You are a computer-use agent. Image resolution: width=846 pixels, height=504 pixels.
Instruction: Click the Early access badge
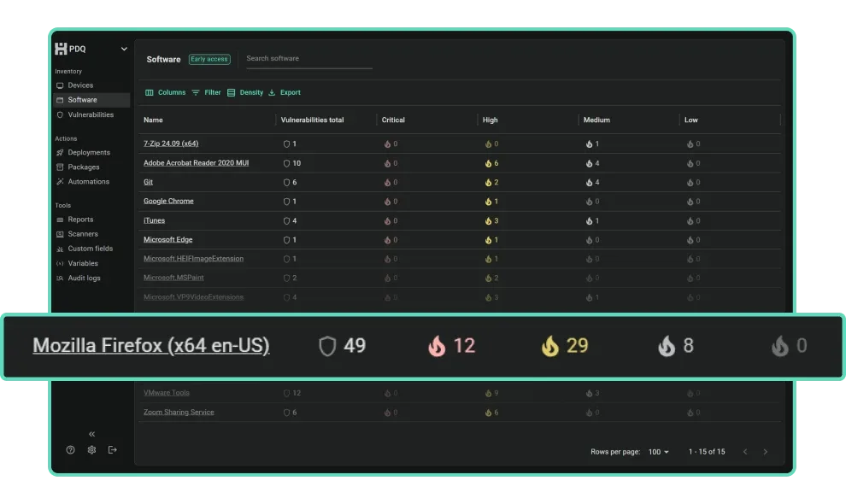coord(209,59)
